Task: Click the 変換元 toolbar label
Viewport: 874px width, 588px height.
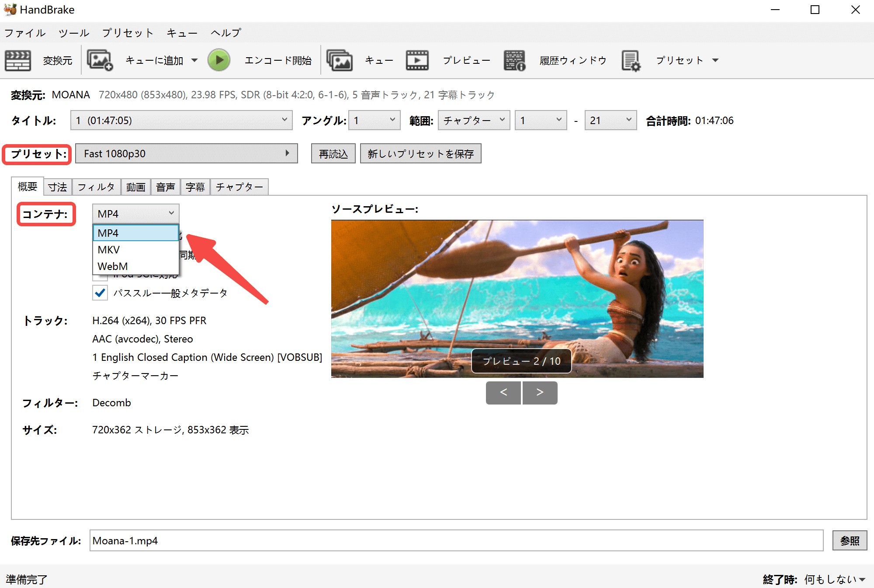Action: point(58,61)
